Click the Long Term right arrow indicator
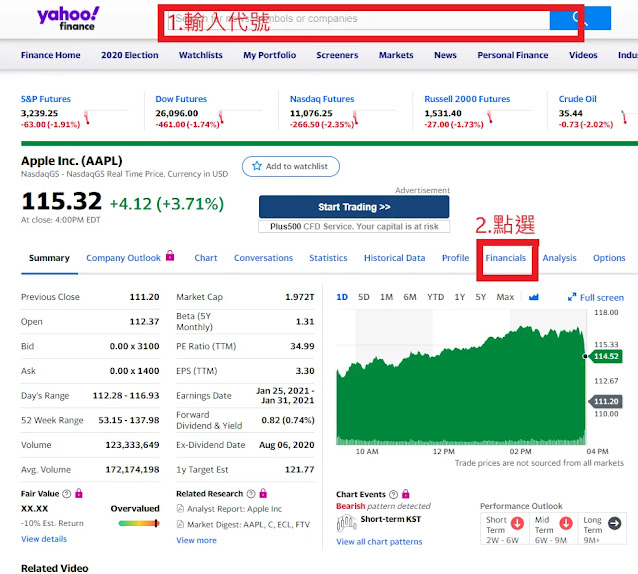Image resolution: width=638 pixels, height=574 pixels. (x=614, y=523)
